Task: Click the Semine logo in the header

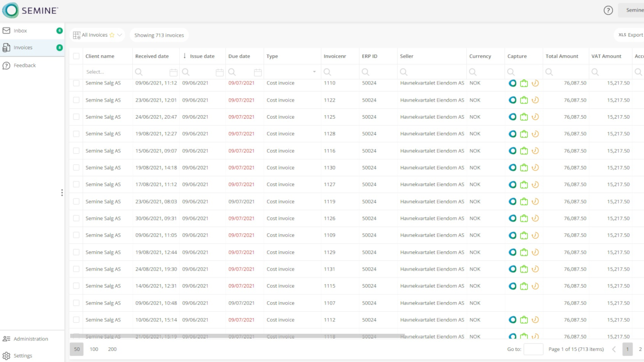Action: [31, 10]
